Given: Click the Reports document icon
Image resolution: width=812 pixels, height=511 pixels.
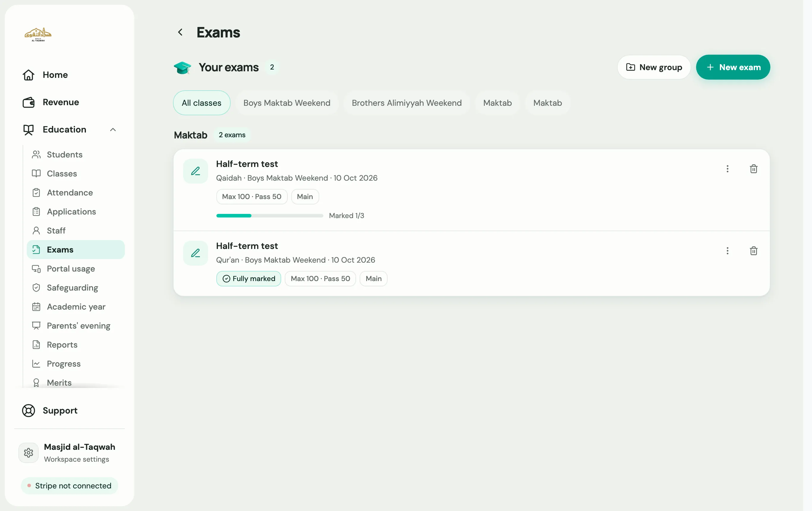Looking at the screenshot, I should 36,345.
